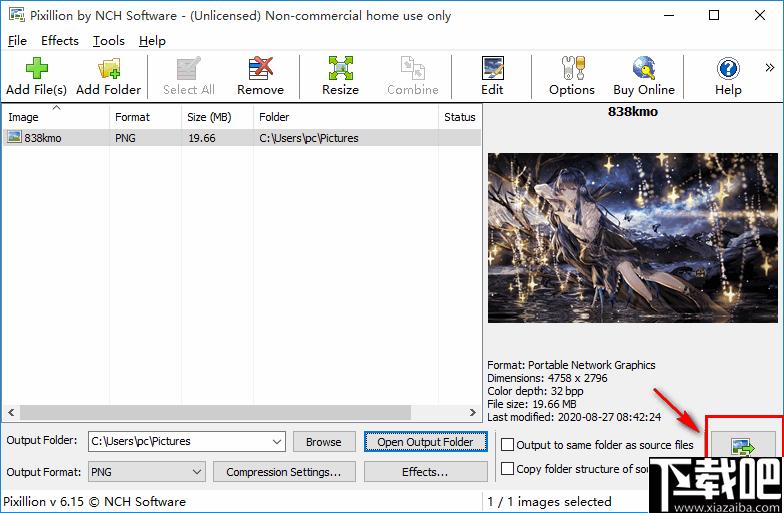784x513 pixels.
Task: Click the Add File(s) toolbar icon
Action: 36,68
